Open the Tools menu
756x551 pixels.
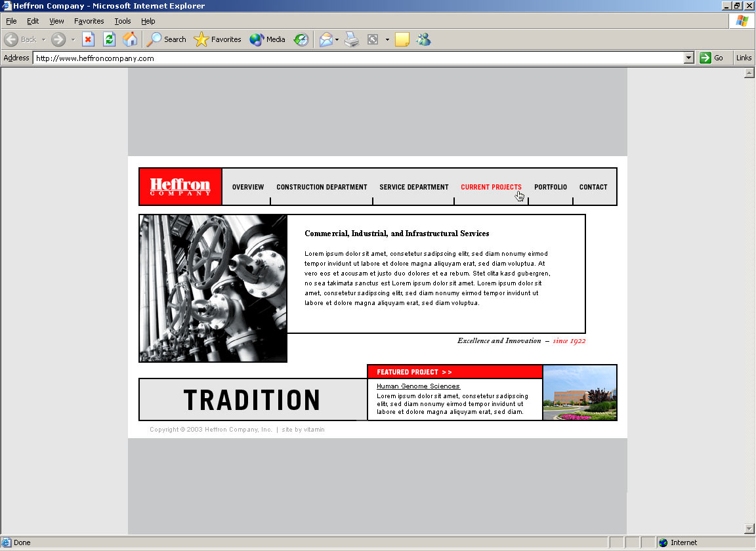coord(123,21)
